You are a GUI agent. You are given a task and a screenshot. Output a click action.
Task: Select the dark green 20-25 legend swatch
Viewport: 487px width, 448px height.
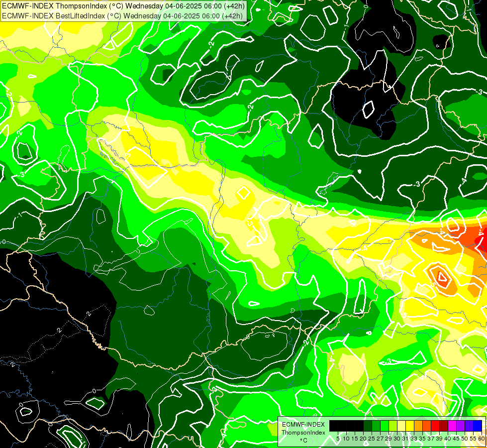[368, 426]
